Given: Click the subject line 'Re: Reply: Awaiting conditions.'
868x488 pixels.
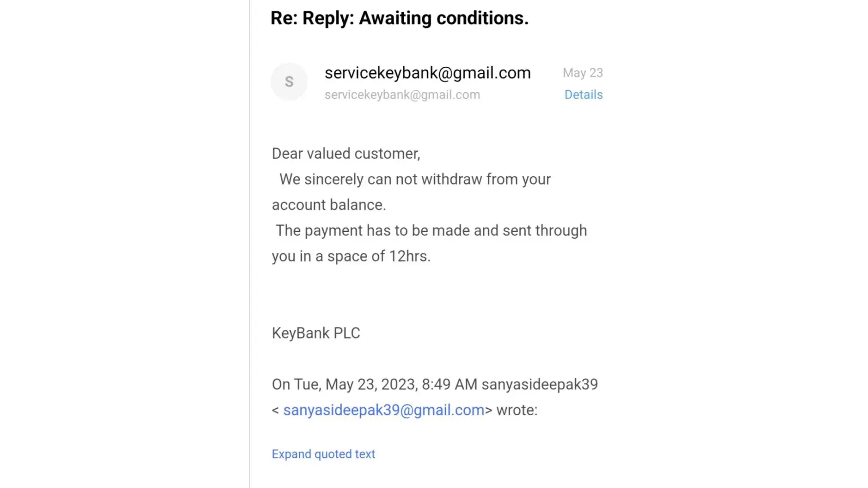Looking at the screenshot, I should coord(399,18).
